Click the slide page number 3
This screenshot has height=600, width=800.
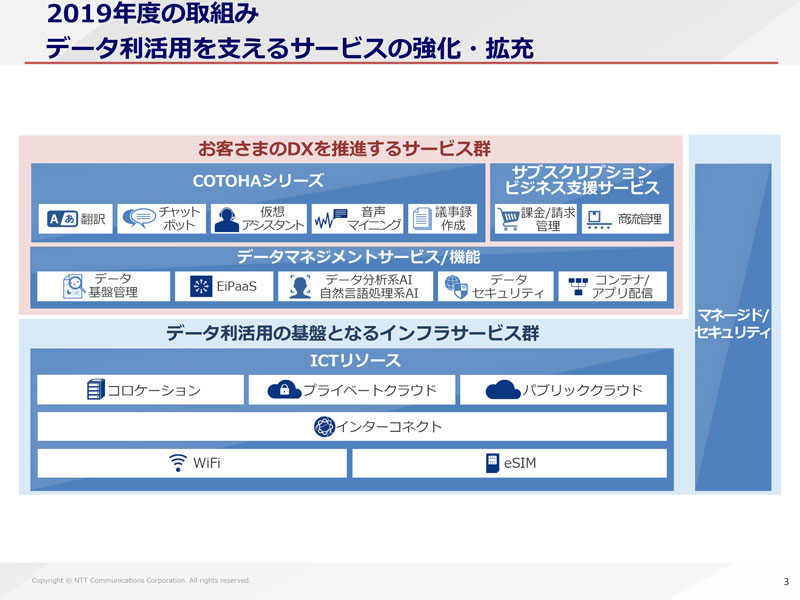(786, 582)
